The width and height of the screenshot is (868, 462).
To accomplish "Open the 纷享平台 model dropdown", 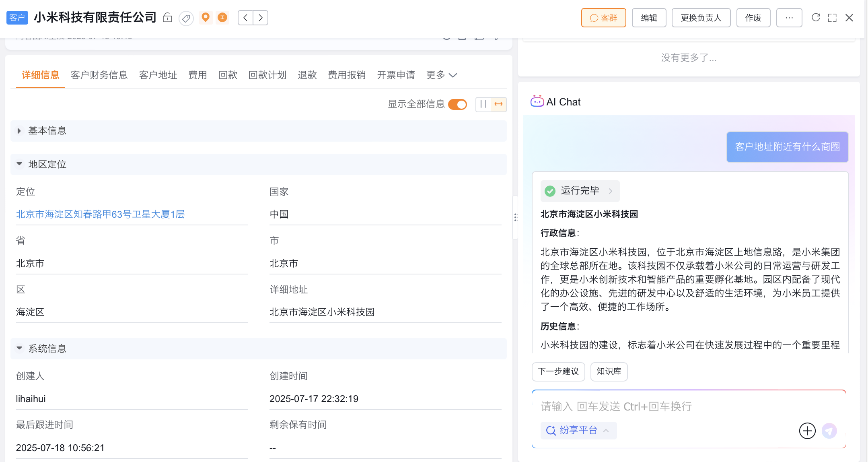I will tap(578, 430).
